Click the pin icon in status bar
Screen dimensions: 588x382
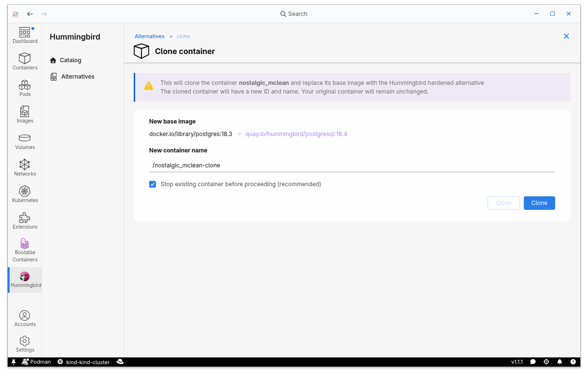14,362
